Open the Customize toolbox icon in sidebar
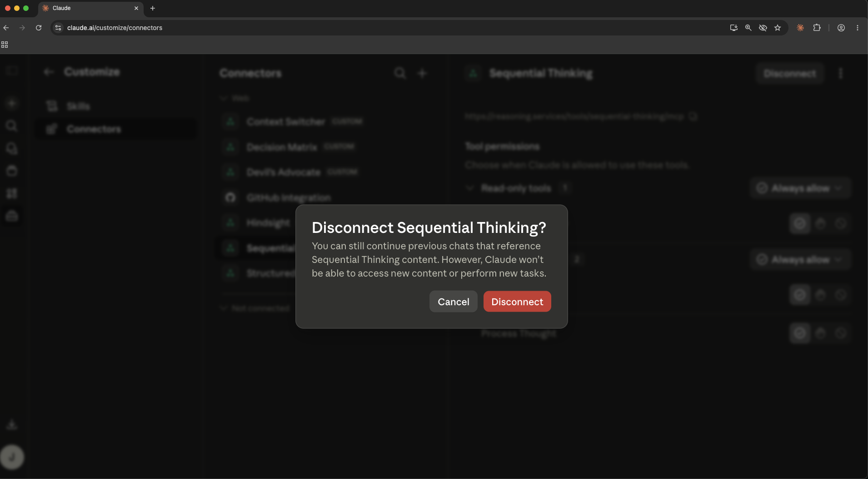 point(12,216)
